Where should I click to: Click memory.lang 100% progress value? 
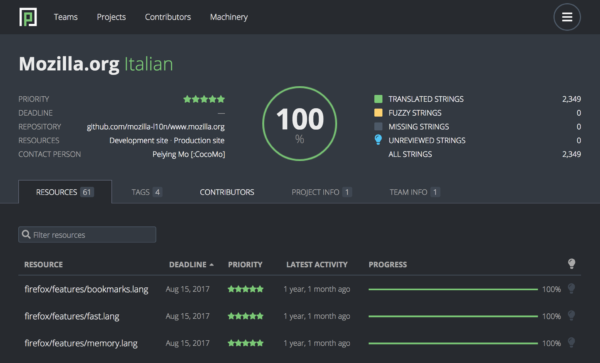coord(551,343)
